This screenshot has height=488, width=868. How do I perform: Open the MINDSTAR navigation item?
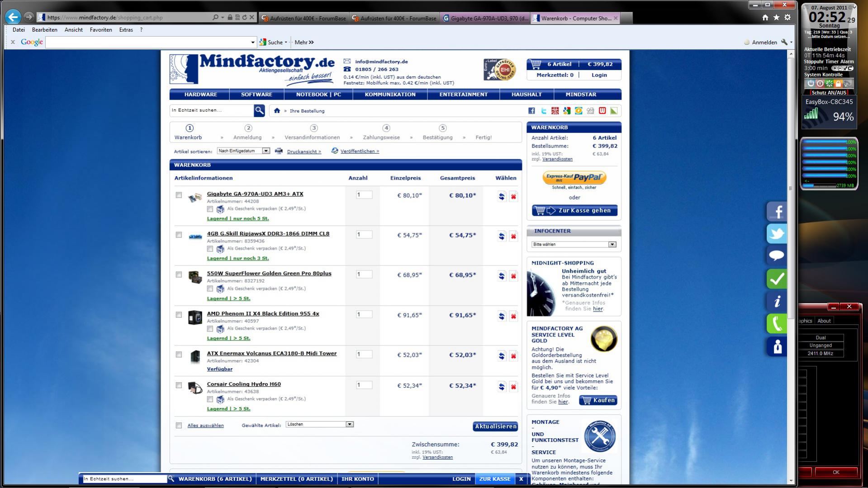[x=581, y=95]
